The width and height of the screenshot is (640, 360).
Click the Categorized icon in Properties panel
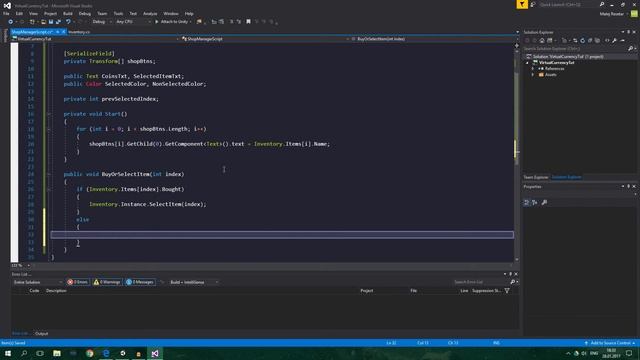527,202
